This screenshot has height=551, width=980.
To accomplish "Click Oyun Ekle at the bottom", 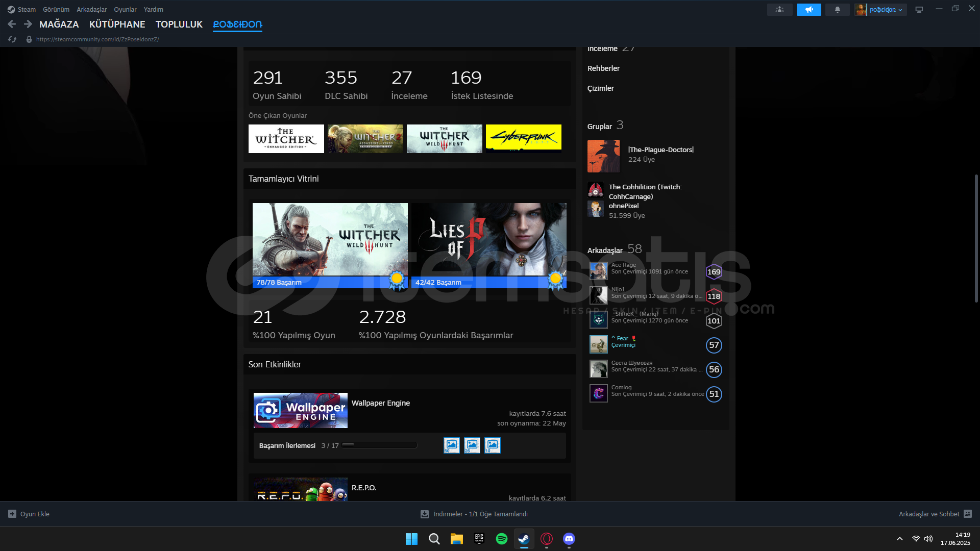I will coord(29,514).
